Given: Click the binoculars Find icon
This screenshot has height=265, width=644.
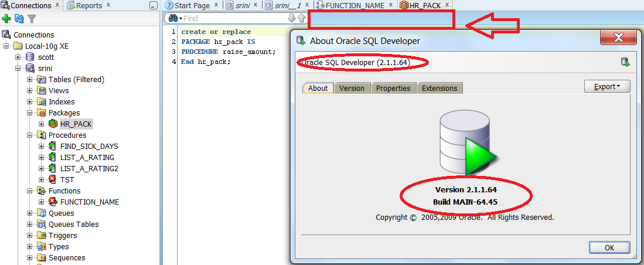Looking at the screenshot, I should pyautogui.click(x=173, y=18).
